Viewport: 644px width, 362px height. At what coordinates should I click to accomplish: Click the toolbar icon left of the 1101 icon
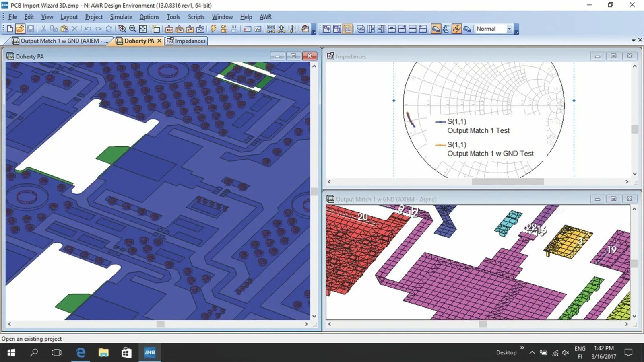[258, 29]
